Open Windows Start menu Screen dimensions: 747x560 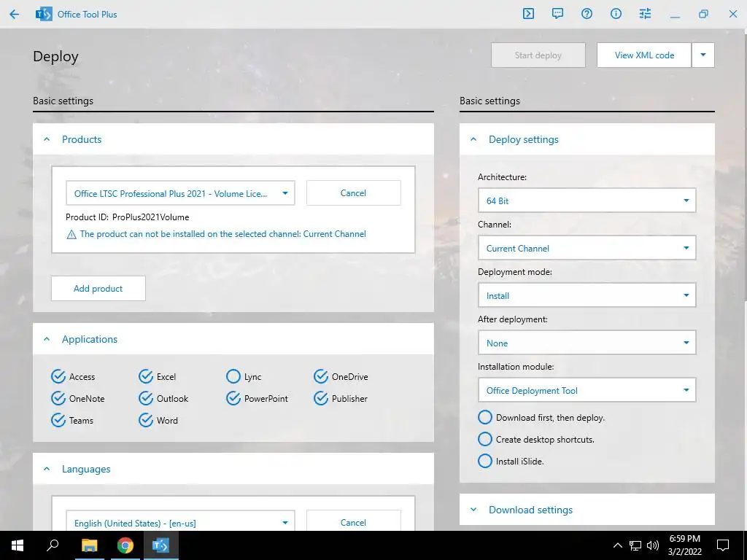point(18,545)
